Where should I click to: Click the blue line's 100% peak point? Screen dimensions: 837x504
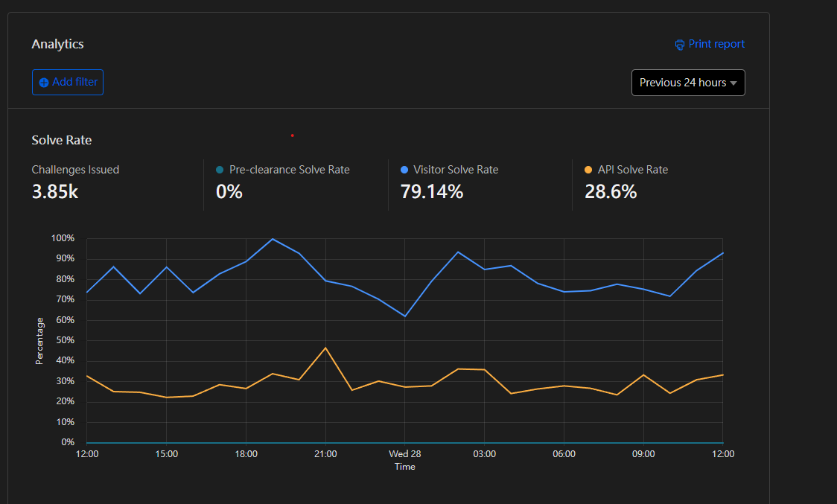273,239
